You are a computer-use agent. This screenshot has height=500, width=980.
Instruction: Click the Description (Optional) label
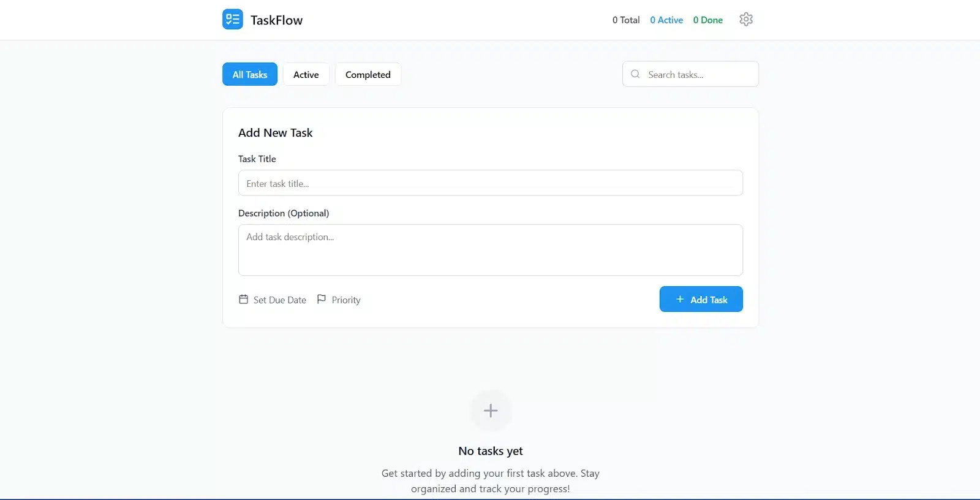(x=284, y=213)
